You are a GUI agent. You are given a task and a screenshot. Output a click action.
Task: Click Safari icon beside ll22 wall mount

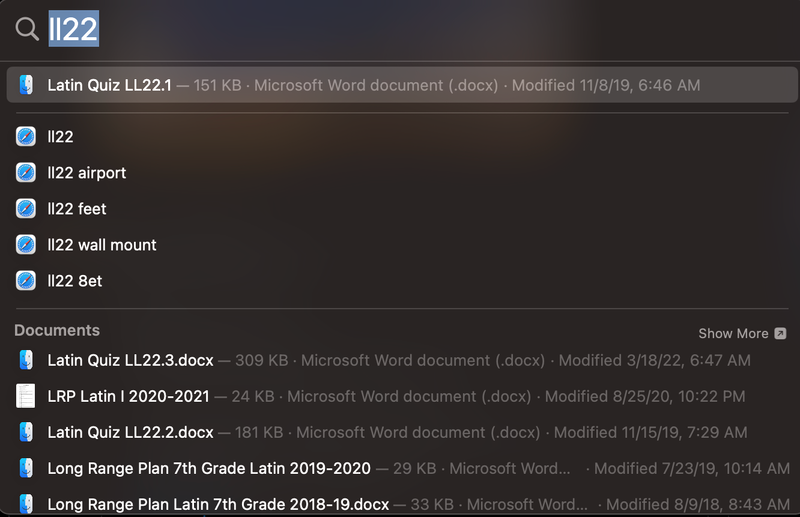[26, 244]
